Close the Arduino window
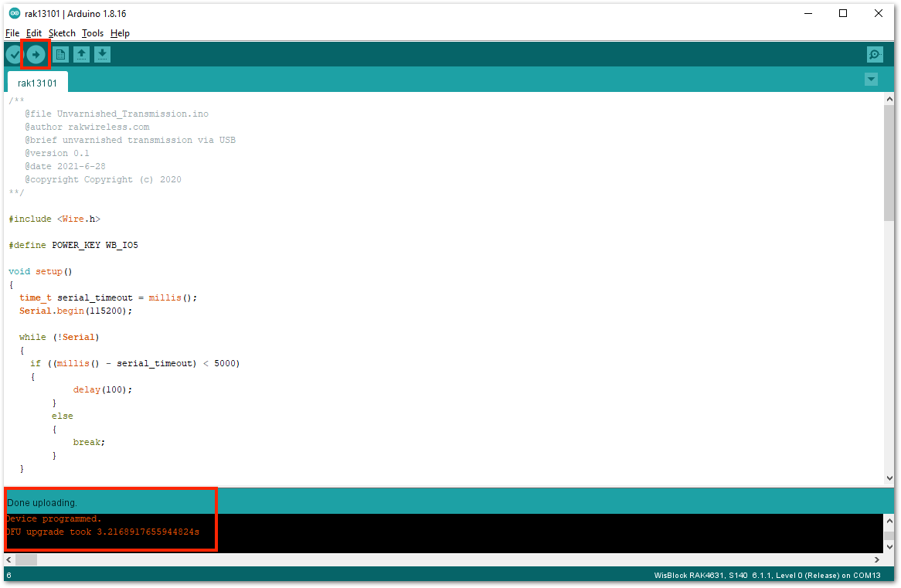 pos(878,13)
